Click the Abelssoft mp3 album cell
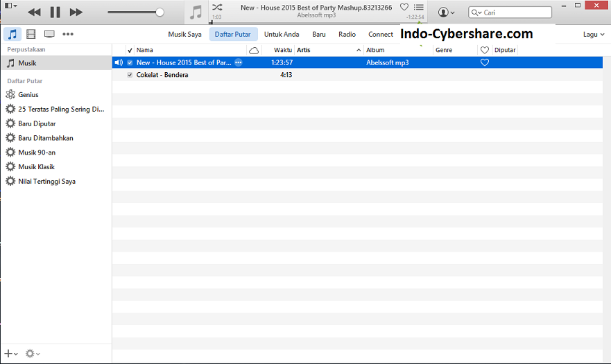The width and height of the screenshot is (611, 364). pyautogui.click(x=387, y=62)
